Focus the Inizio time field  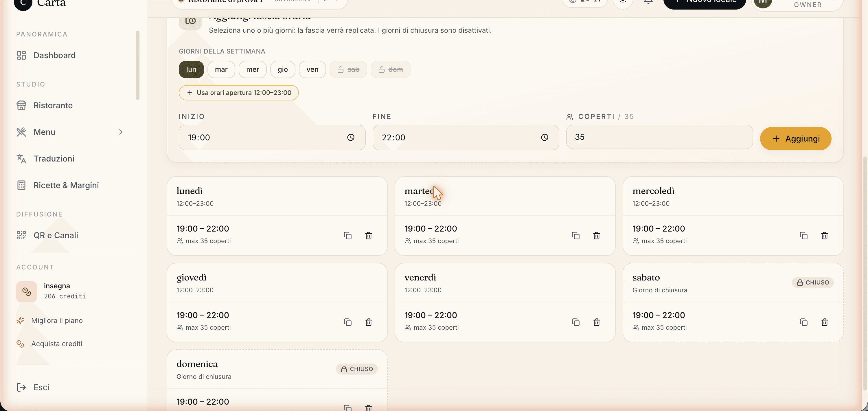(272, 137)
